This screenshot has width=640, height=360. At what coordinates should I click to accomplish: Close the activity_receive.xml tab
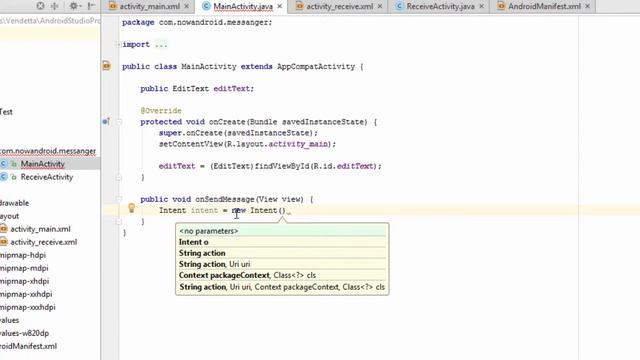pyautogui.click(x=380, y=6)
